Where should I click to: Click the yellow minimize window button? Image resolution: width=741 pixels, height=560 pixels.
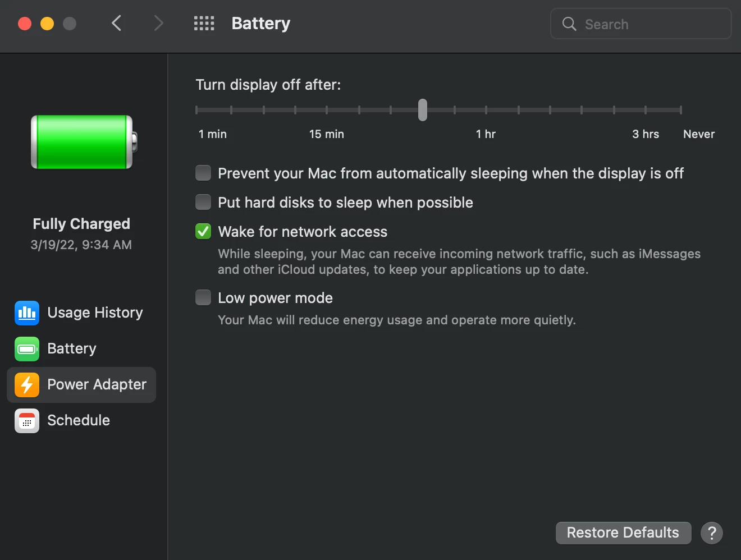click(47, 24)
